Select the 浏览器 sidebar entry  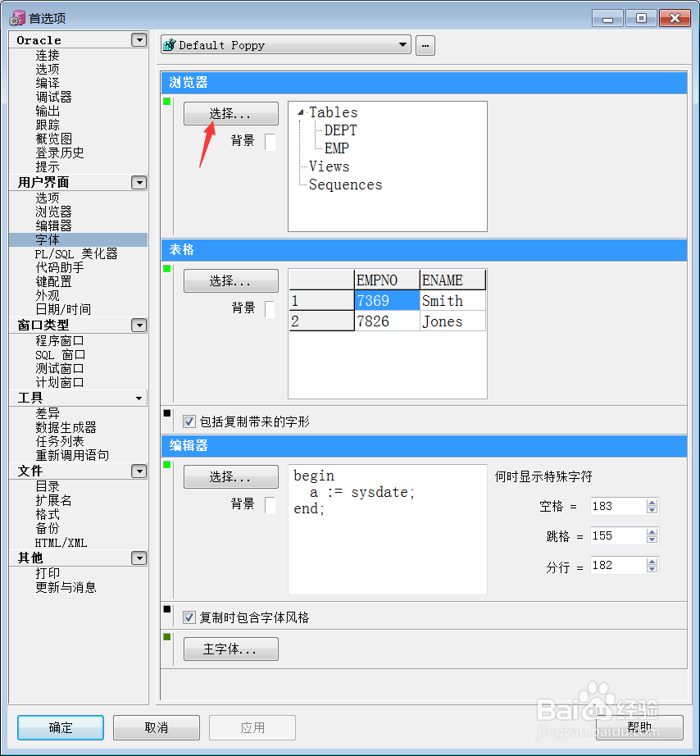point(53,212)
